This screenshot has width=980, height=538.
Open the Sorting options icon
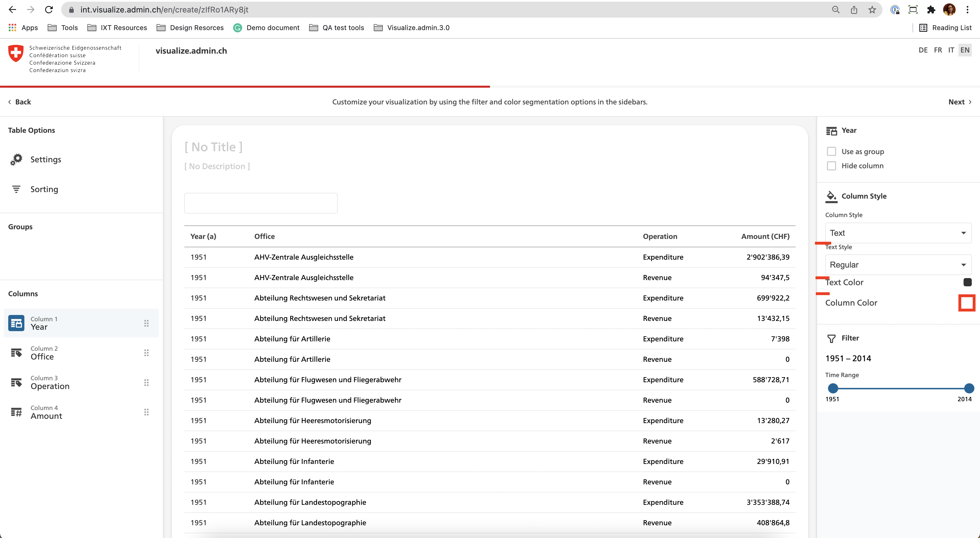click(16, 189)
